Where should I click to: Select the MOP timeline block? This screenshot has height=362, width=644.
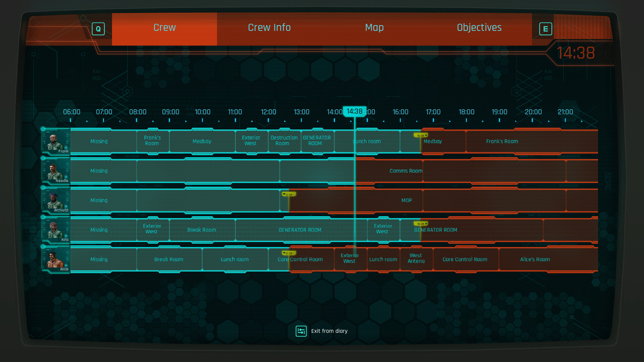[x=407, y=200]
